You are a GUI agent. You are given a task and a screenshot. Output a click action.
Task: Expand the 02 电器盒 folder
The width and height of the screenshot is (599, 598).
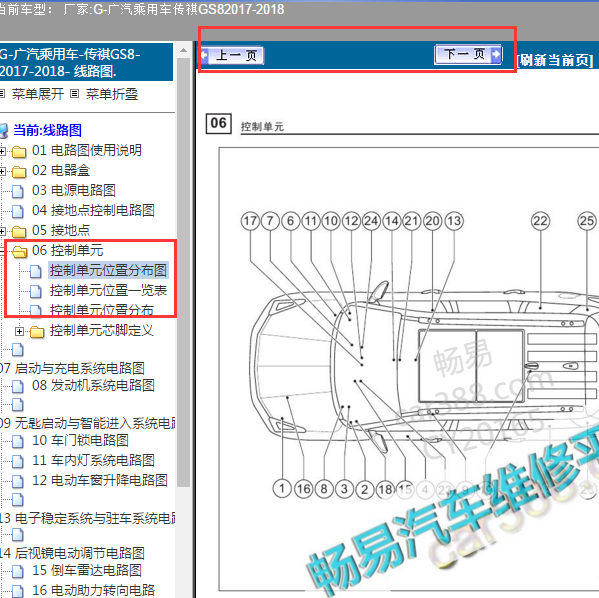[x=2, y=172]
